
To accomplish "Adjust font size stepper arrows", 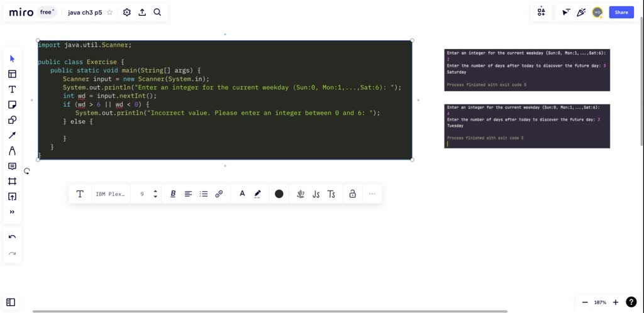I will click(155, 194).
